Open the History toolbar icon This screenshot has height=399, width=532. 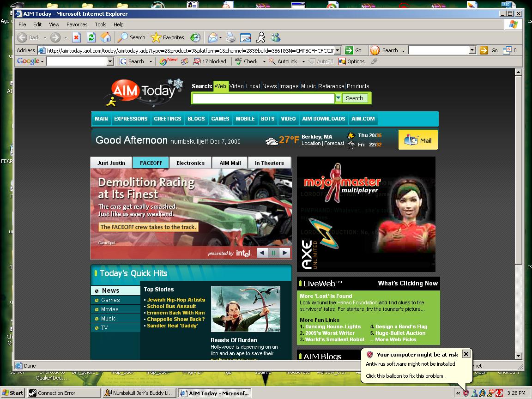click(195, 37)
